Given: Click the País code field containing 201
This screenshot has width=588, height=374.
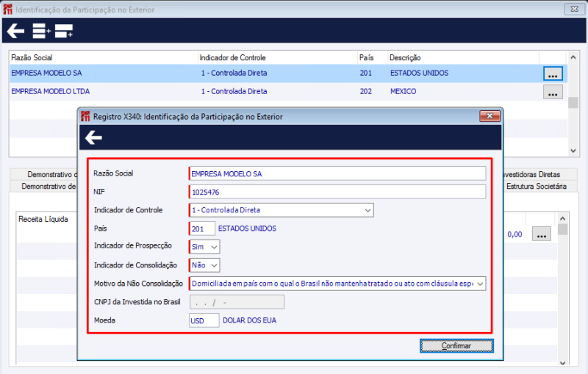Looking at the screenshot, I should 201,229.
